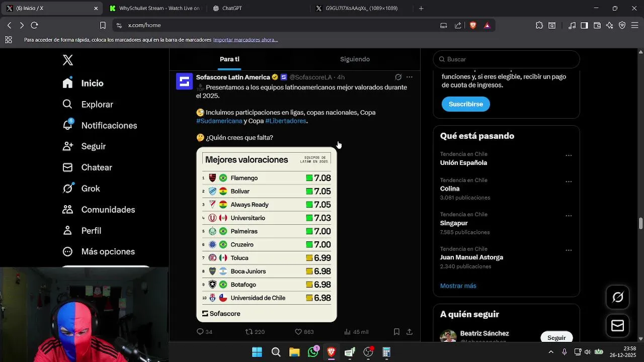Viewport: 644px width, 362px height.
Task: Open Grok in the sidebar
Action: tap(81, 189)
